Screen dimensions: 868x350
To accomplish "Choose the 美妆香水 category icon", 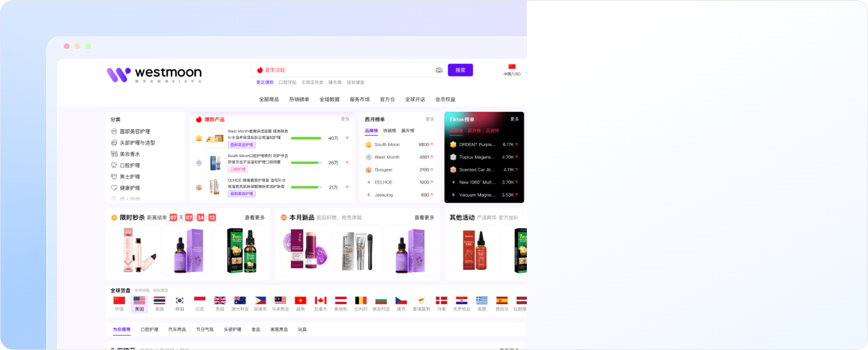I will (x=114, y=154).
